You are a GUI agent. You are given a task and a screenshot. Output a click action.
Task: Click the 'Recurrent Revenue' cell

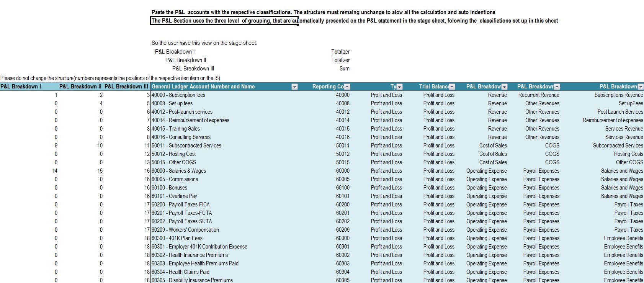tap(539, 95)
